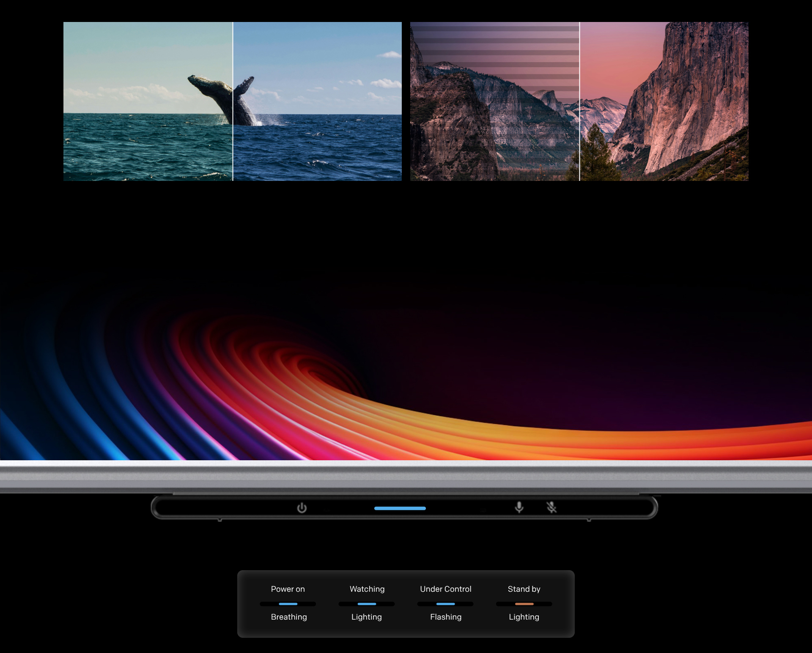The height and width of the screenshot is (653, 812).
Task: Click the Breathing text
Action: pos(289,617)
